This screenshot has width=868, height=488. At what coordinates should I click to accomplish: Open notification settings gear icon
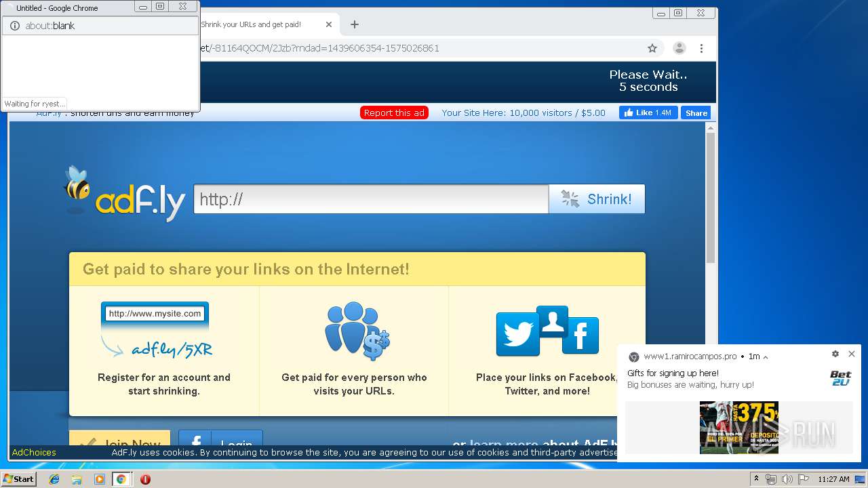835,354
